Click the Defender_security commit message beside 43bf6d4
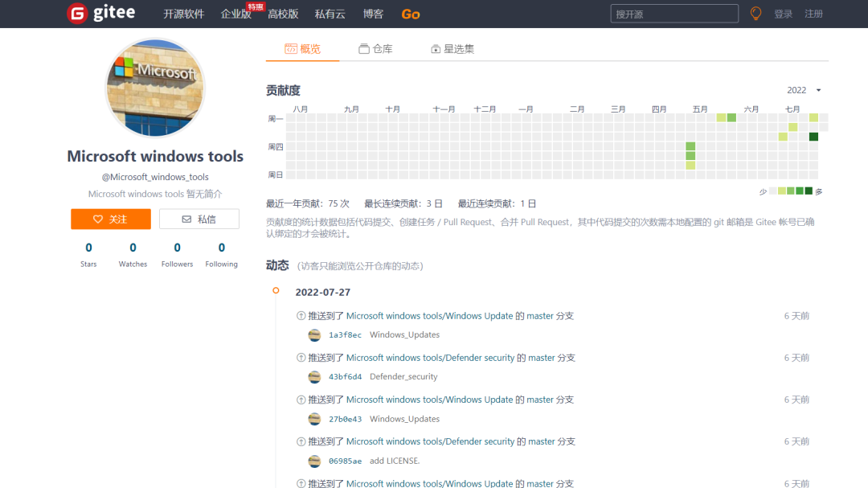Screen dimensions: 868x488 tap(403, 377)
